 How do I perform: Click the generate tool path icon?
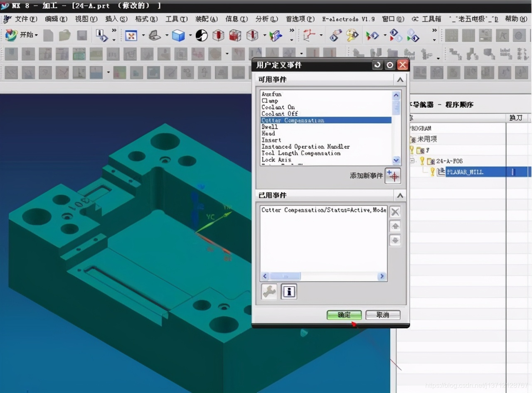(372, 35)
